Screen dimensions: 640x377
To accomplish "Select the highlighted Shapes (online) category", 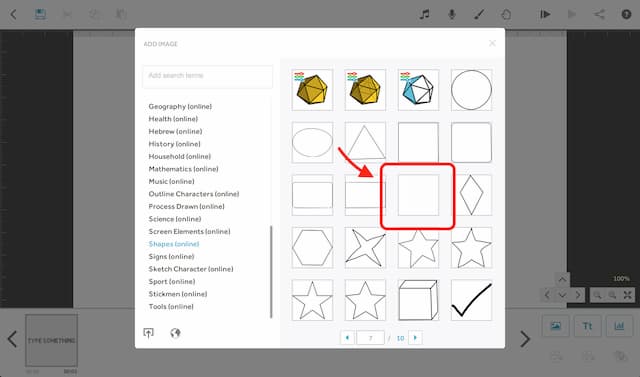I will (x=174, y=244).
